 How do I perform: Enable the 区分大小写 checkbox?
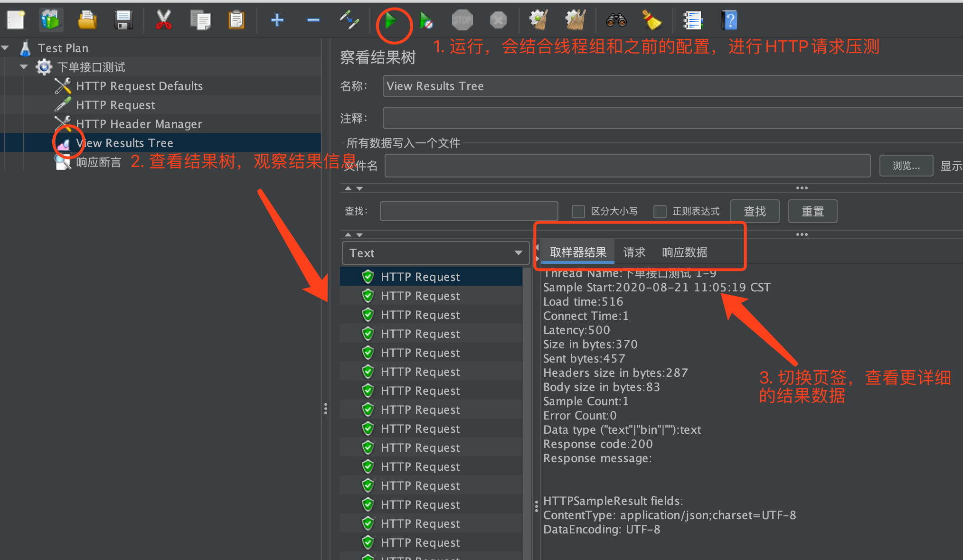pyautogui.click(x=578, y=211)
